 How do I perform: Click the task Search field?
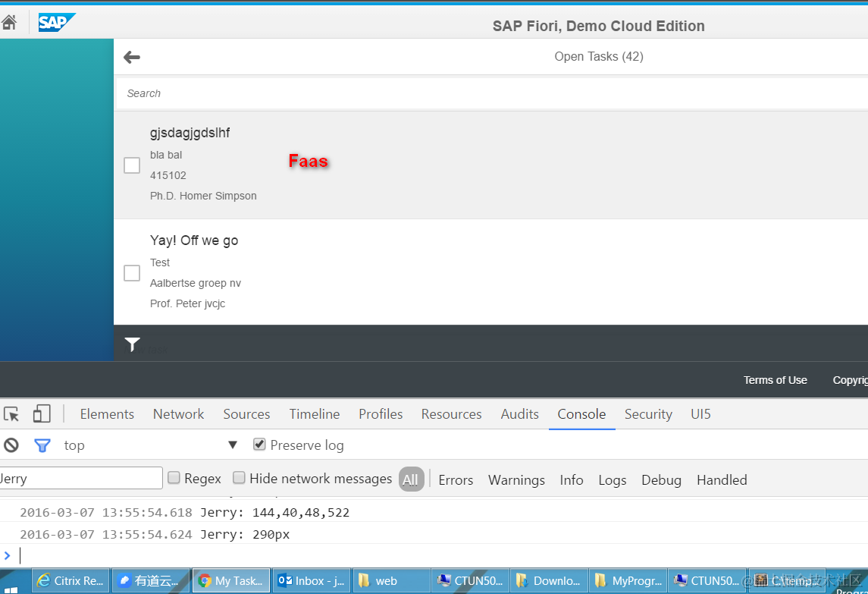[x=491, y=93]
